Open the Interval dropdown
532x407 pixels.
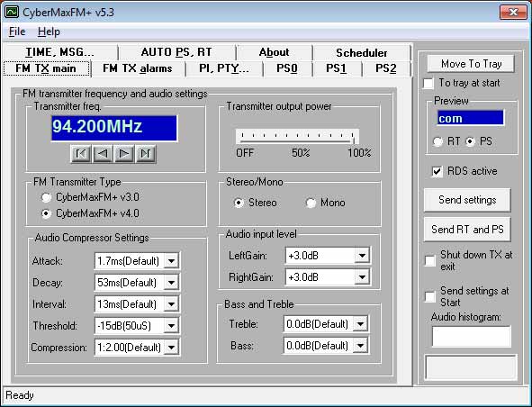pos(171,304)
